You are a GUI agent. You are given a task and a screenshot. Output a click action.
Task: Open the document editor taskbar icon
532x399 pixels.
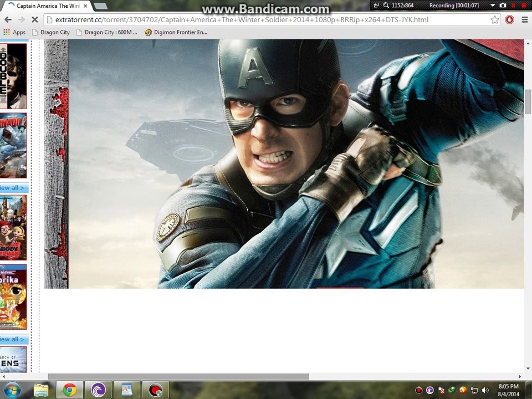tap(127, 390)
